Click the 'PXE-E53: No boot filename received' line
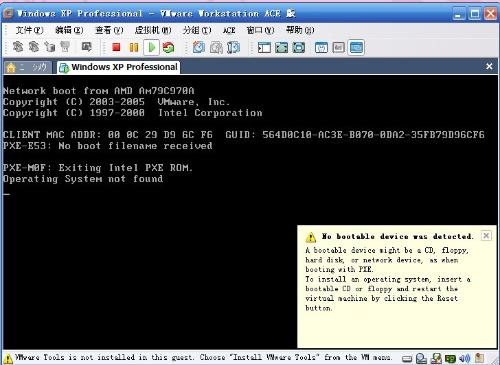The height and width of the screenshot is (365, 500). (107, 146)
